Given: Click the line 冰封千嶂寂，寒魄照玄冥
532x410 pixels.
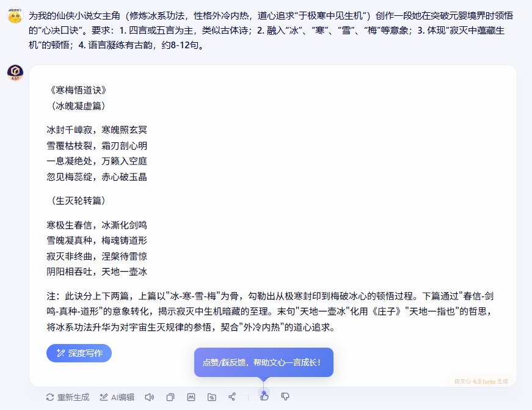Looking at the screenshot, I should tap(97, 130).
